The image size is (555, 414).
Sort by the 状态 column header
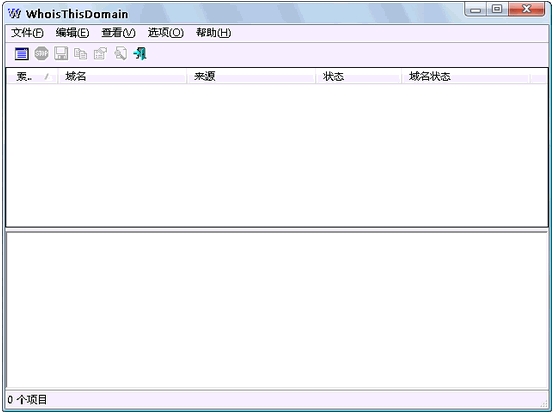click(358, 76)
